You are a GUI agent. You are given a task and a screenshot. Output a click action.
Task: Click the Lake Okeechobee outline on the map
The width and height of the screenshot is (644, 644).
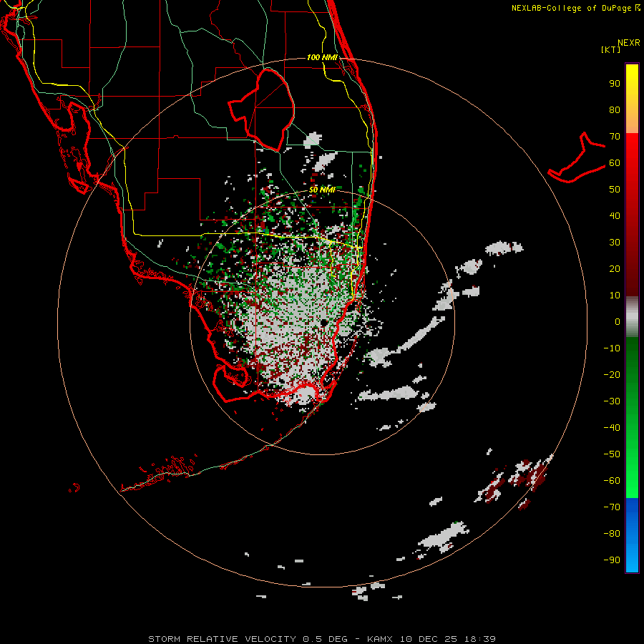[262, 109]
